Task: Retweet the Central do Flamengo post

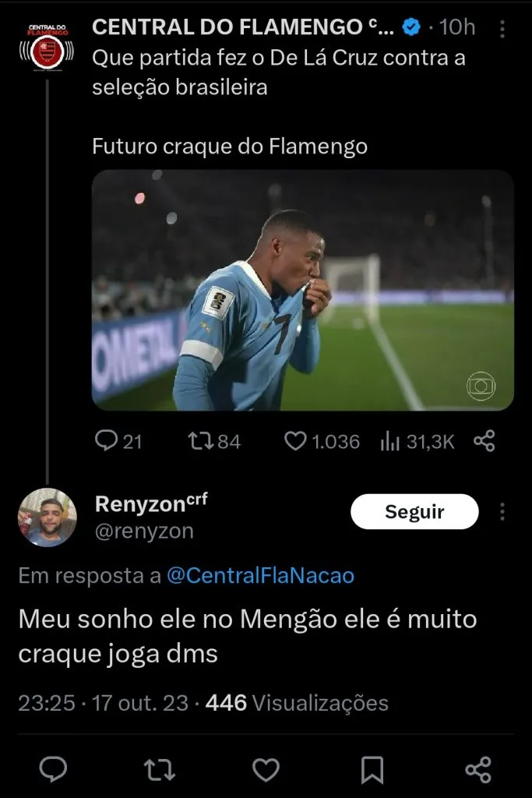Action: tap(201, 441)
